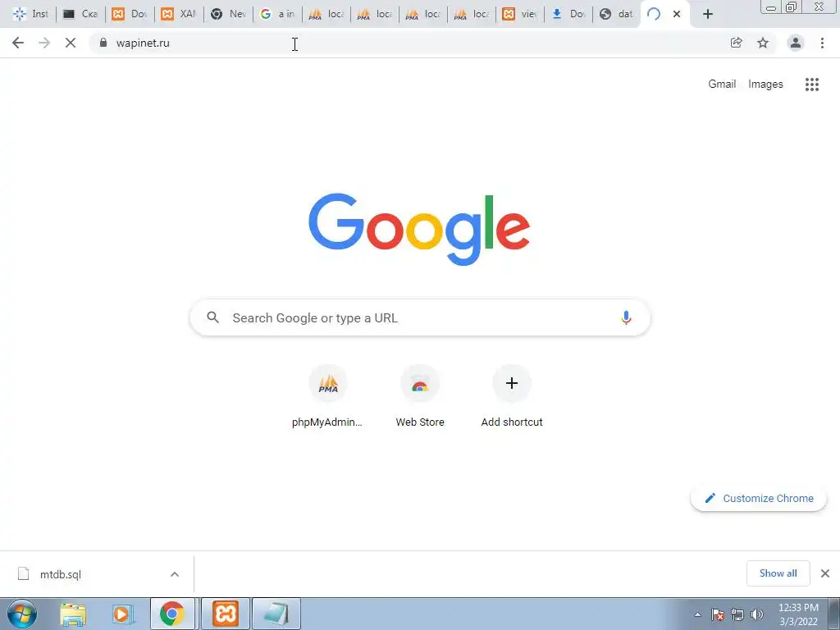Viewport: 840px width, 630px height.
Task: Open phpMyAdmin shortcut tile
Action: coord(328,396)
